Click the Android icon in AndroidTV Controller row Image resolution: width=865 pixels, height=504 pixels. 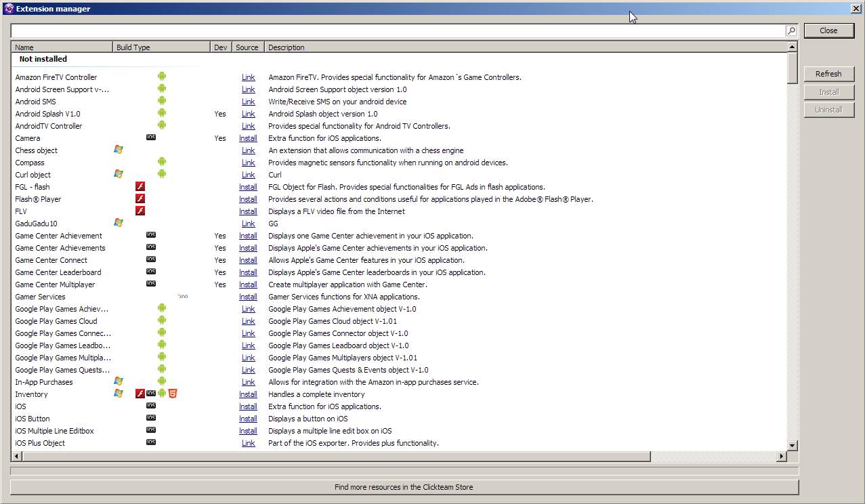point(162,125)
